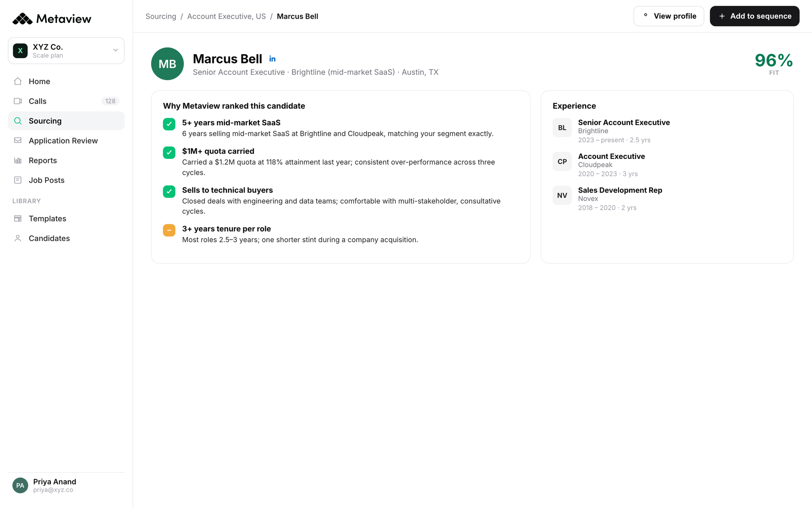Click the Experience panel heading
812x508 pixels.
574,106
